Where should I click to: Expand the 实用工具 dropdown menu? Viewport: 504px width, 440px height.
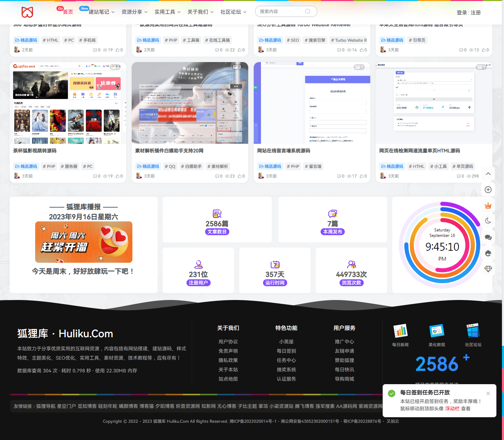168,12
